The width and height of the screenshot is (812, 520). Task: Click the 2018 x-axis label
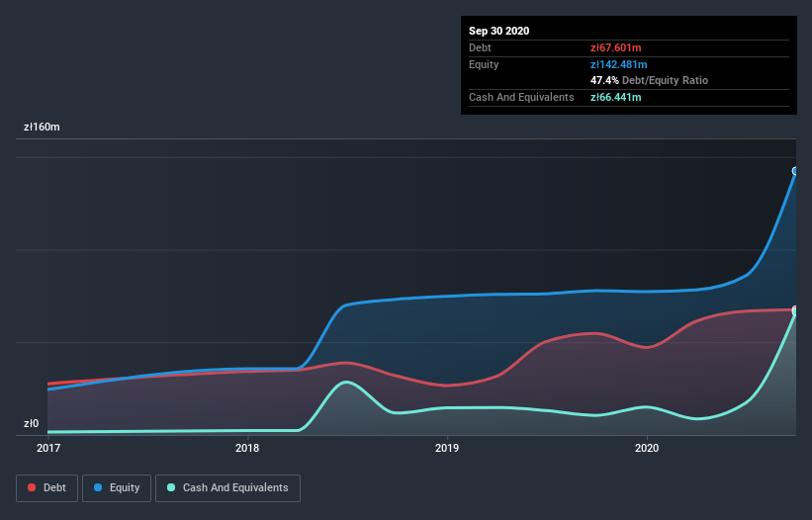coord(247,448)
